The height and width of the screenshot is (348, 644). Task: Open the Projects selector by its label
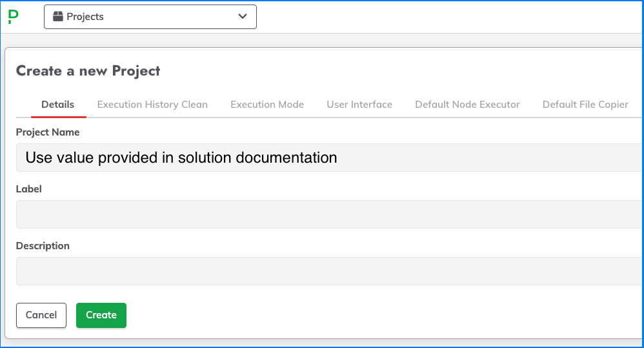(85, 17)
